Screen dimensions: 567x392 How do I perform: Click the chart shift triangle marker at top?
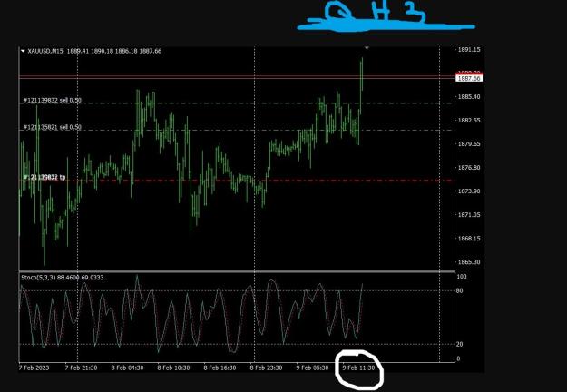pos(367,48)
